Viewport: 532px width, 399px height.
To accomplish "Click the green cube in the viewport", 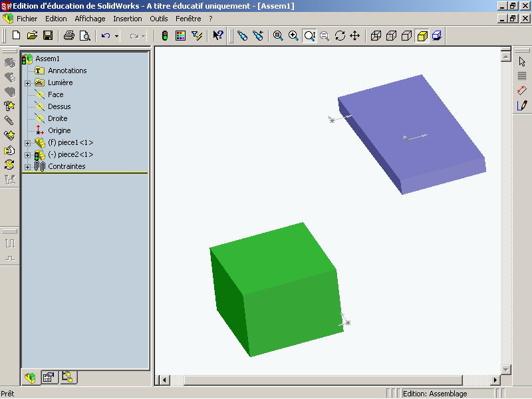I will [277, 289].
